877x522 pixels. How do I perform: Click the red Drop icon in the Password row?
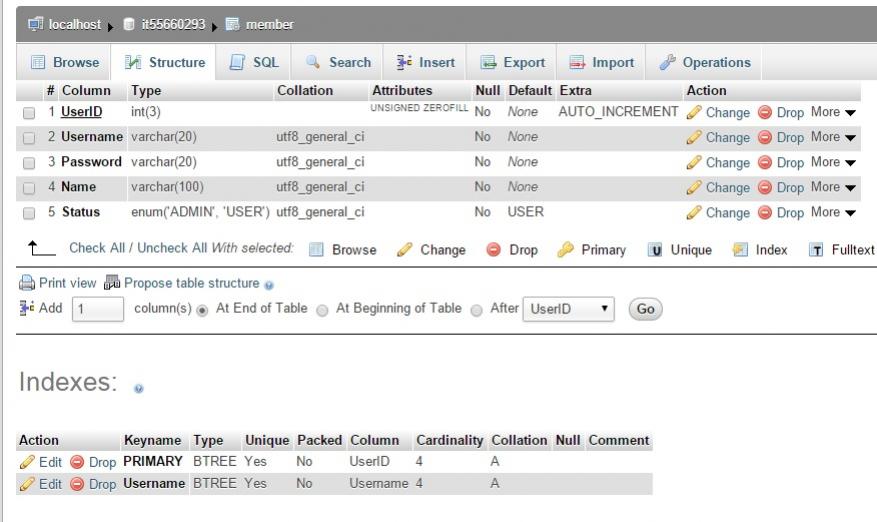point(765,163)
